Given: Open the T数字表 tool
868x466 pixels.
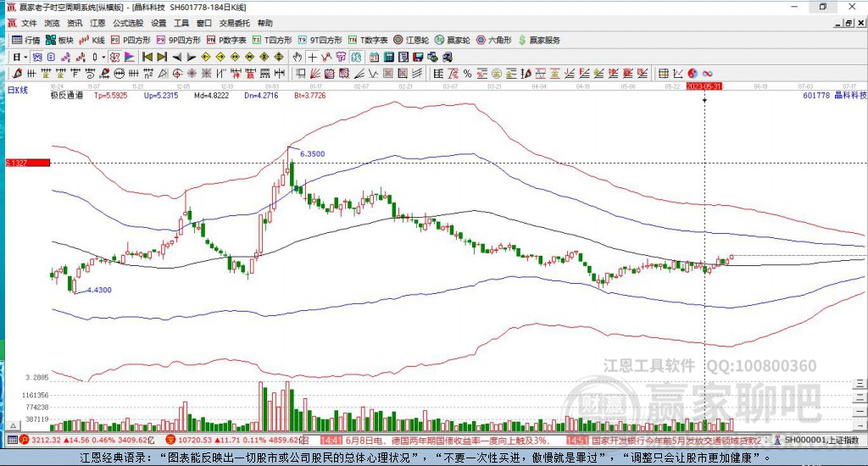Looking at the screenshot, I should [x=368, y=40].
